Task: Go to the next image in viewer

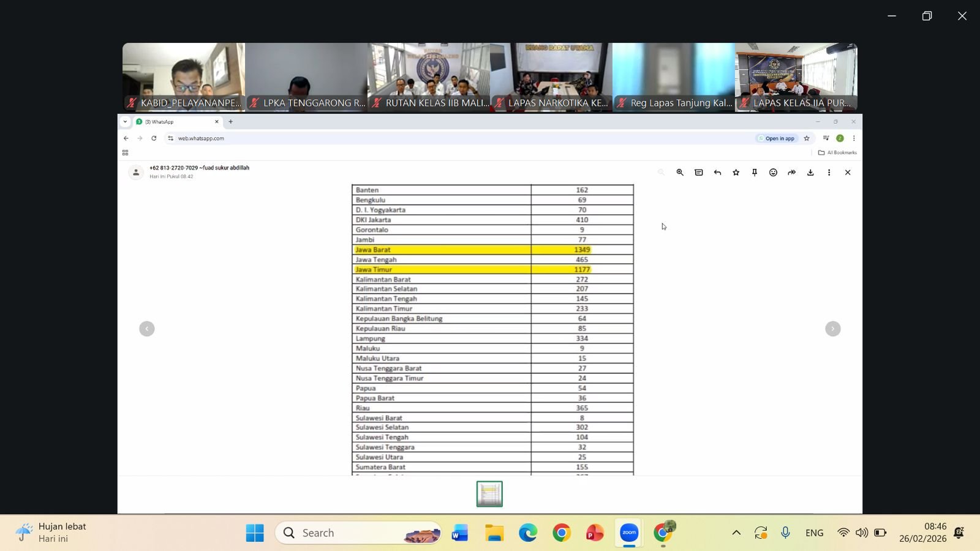Action: coord(833,329)
